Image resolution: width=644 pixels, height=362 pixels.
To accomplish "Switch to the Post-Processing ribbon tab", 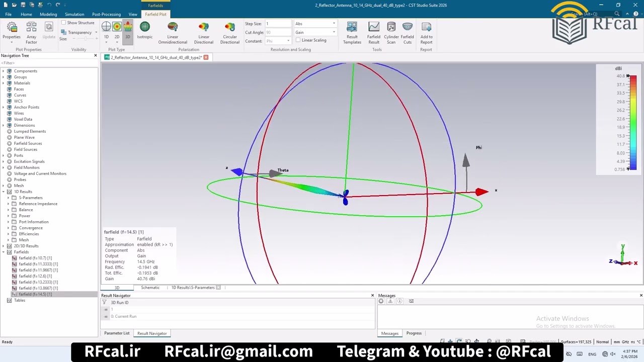I will [x=106, y=14].
